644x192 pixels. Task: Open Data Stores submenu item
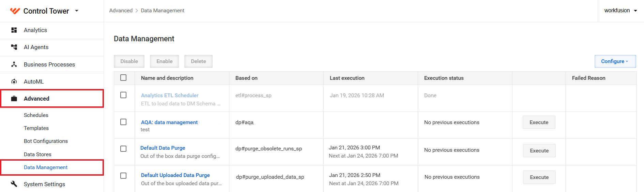37,154
